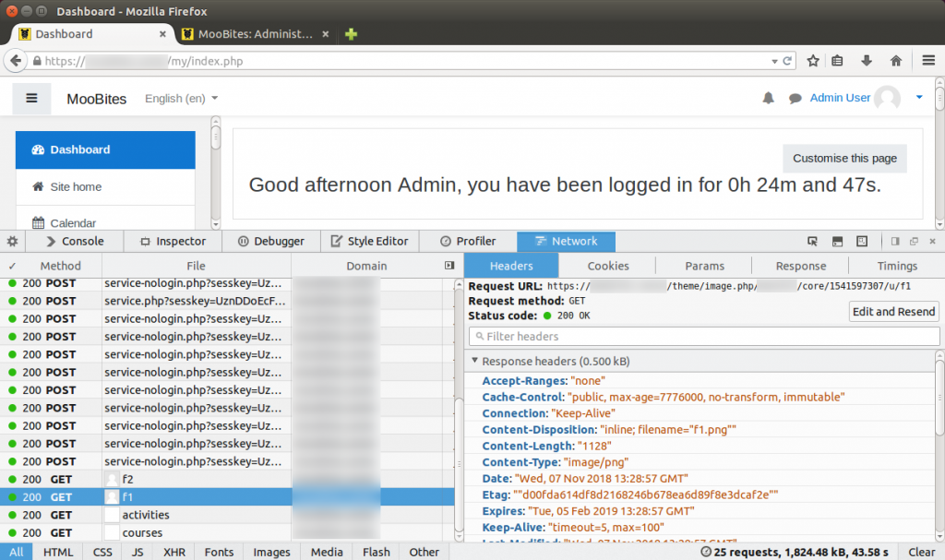Image resolution: width=945 pixels, height=560 pixels.
Task: Switch to the Debugger tab
Action: pyautogui.click(x=271, y=242)
